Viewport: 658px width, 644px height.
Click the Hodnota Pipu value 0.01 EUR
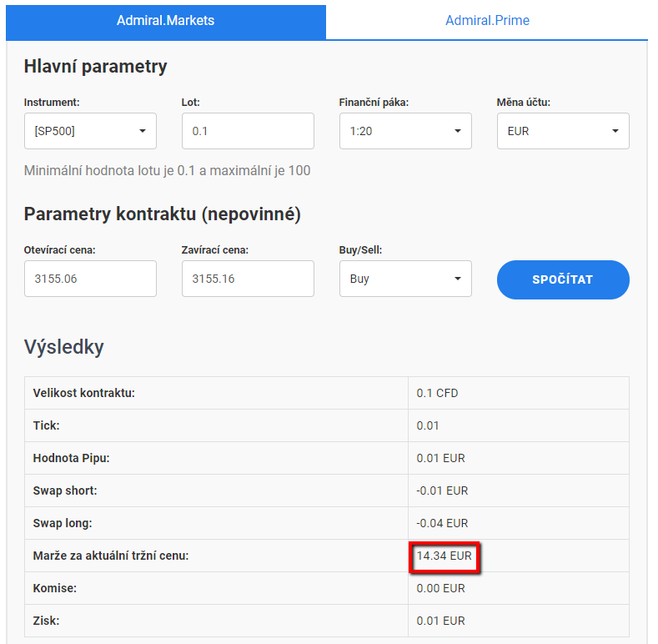(x=440, y=458)
